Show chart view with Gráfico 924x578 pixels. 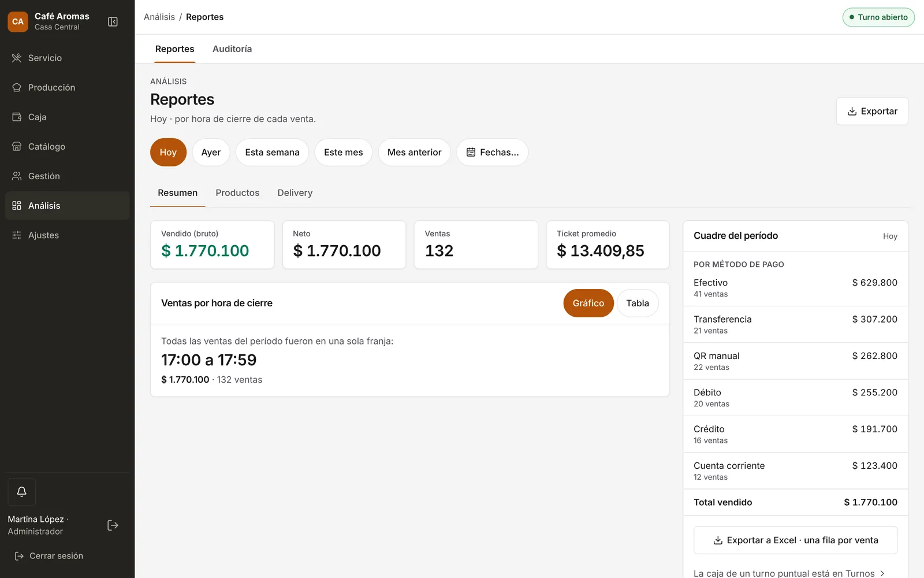(x=588, y=303)
